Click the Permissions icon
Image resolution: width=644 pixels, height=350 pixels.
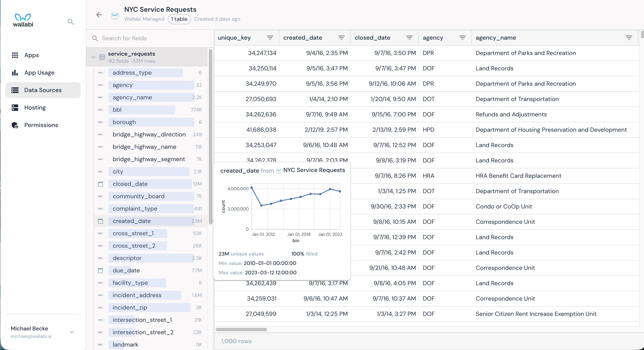[15, 125]
